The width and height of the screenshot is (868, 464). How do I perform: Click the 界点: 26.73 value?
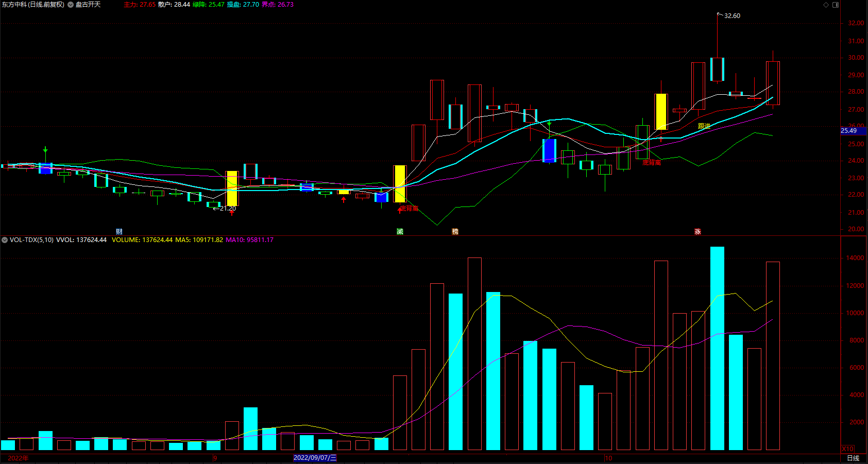pos(278,5)
